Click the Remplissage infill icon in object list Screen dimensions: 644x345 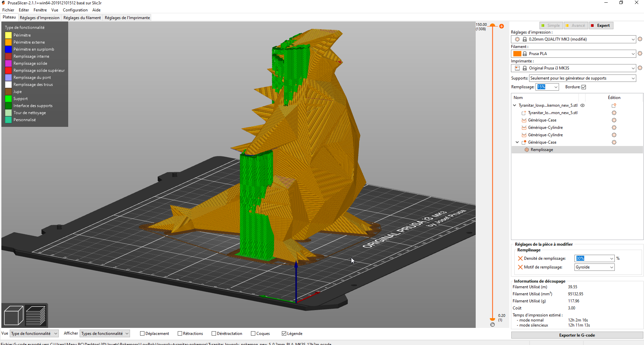coord(527,150)
